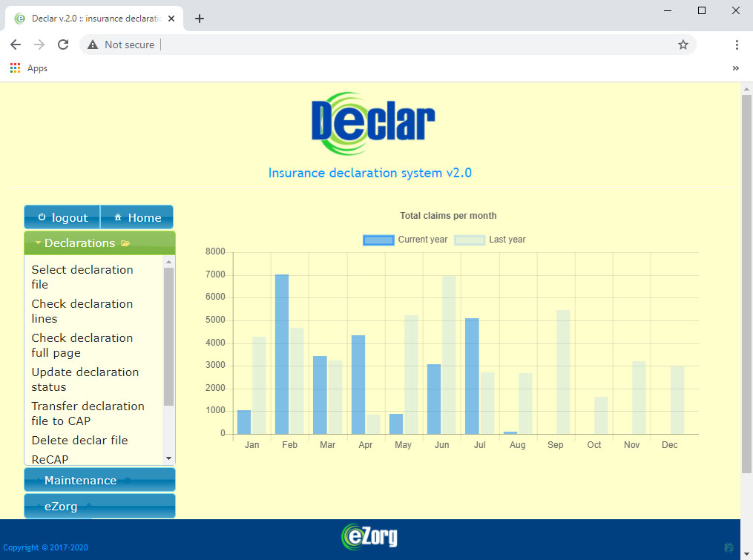This screenshot has width=753, height=560.
Task: Click the browser back arrow
Action: [x=16, y=45]
